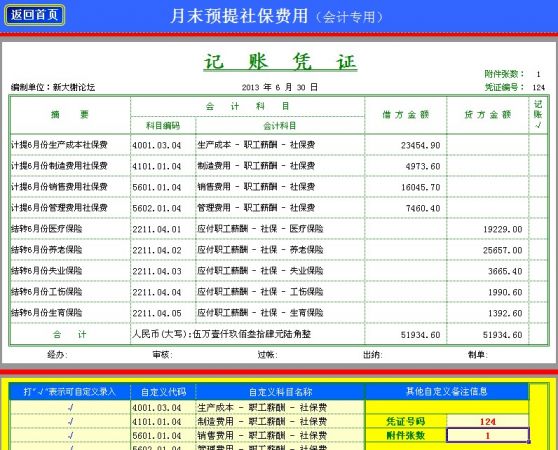Click the debit amount 23454.90 cell

406,145
